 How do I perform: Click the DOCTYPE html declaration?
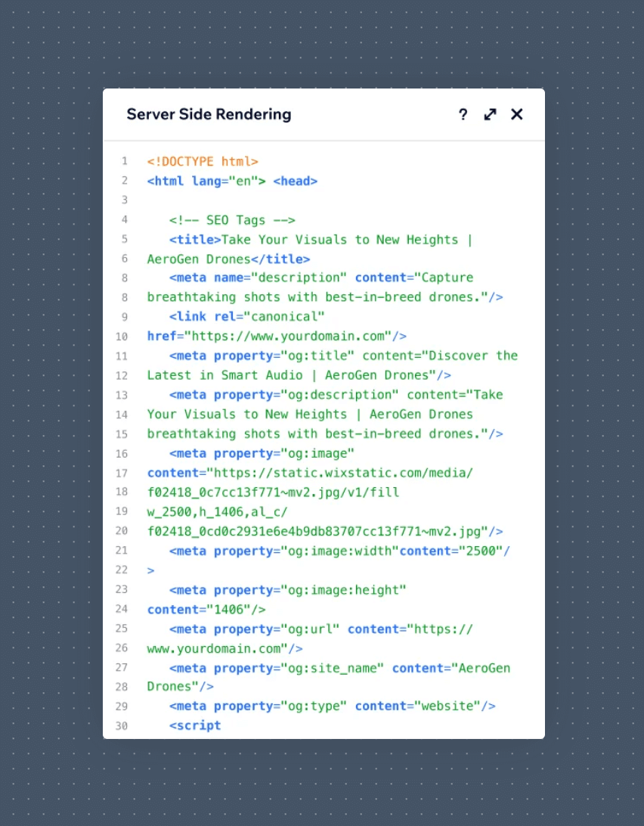pyautogui.click(x=203, y=161)
